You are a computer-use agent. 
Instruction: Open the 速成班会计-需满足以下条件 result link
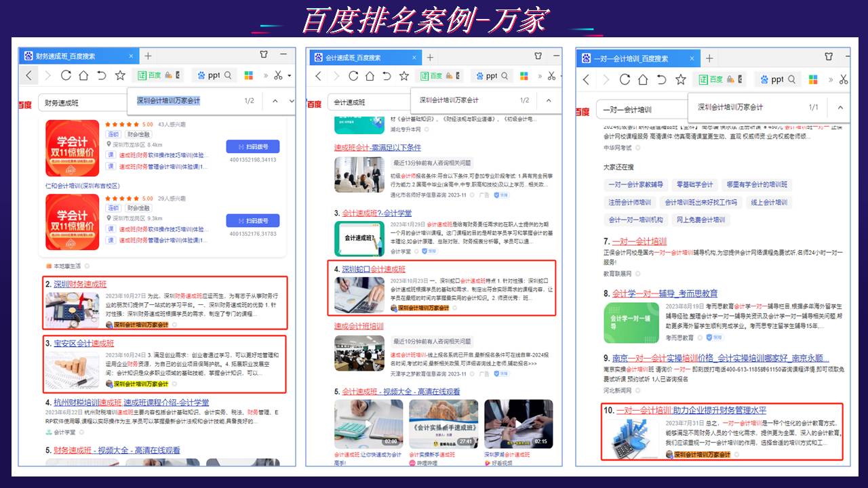pyautogui.click(x=377, y=148)
